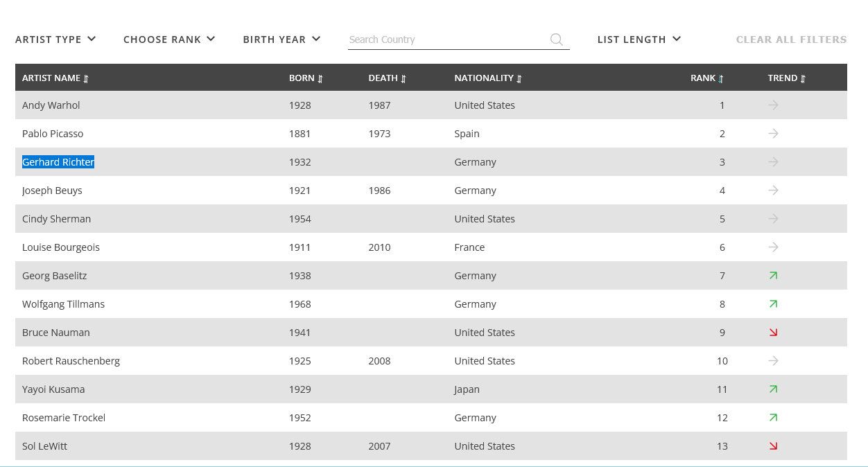This screenshot has height=467, width=868.
Task: Click Yayoi Kusama's green upward trend arrow
Action: [774, 389]
